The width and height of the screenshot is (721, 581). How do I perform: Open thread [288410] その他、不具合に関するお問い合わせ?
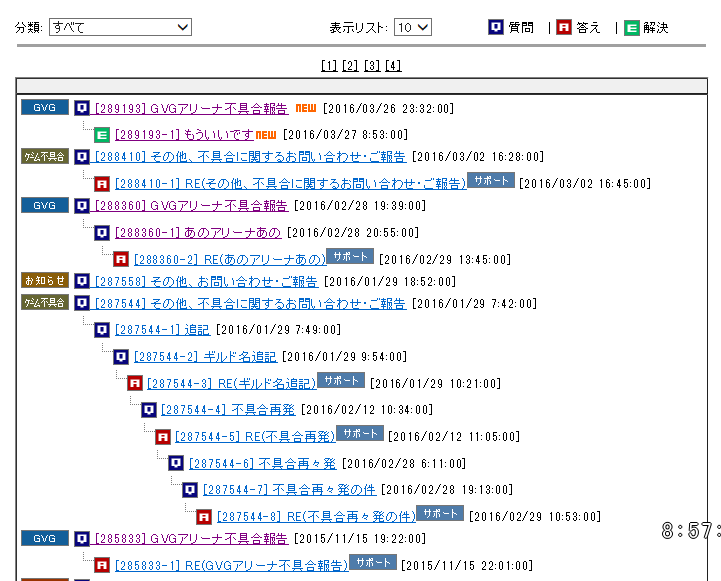[x=251, y=157]
